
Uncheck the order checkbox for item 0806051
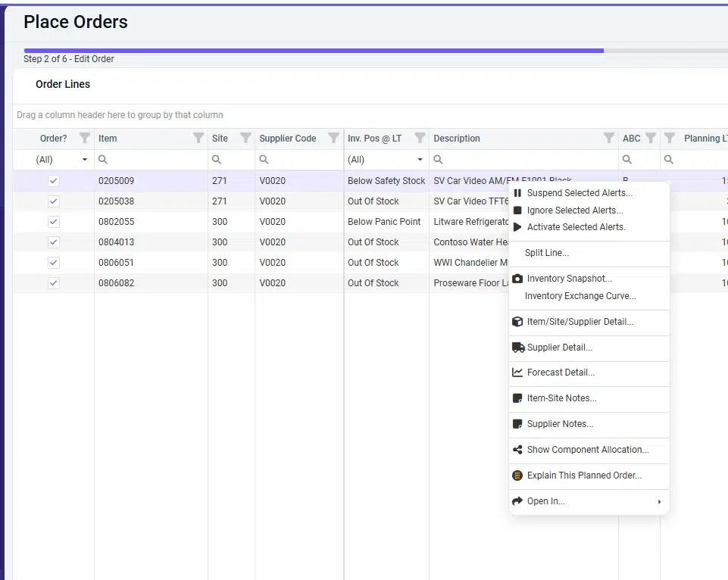pos(54,263)
